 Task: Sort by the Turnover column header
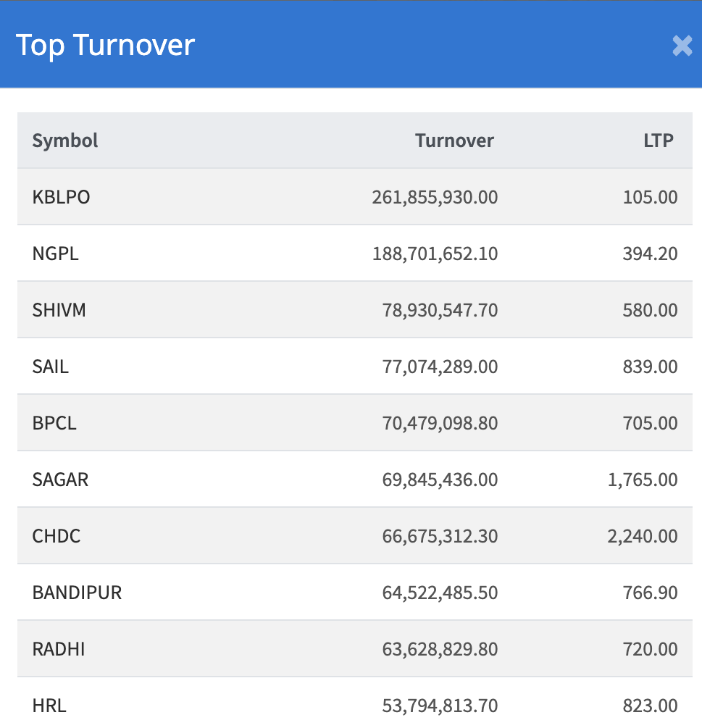pyautogui.click(x=454, y=141)
